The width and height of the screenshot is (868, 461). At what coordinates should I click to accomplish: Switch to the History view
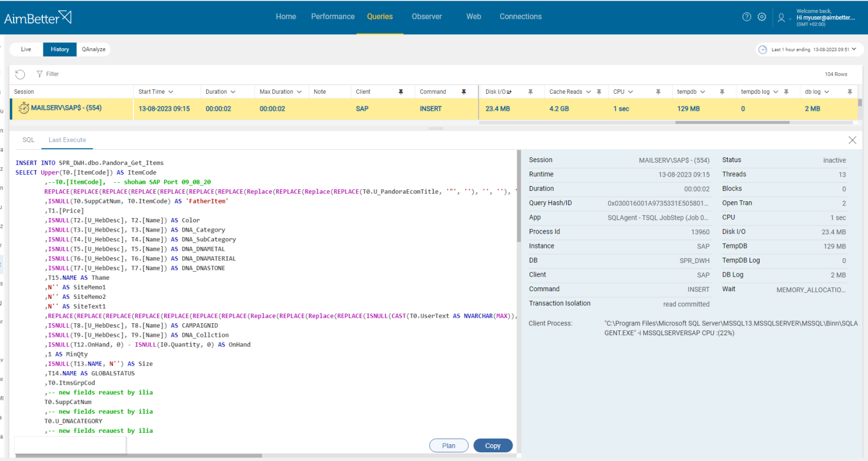[60, 49]
